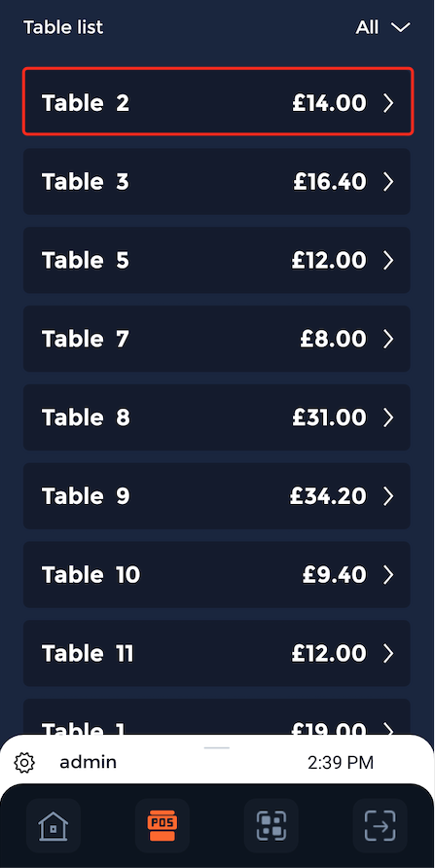435x868 pixels.
Task: Open the QR code scanner icon
Action: 272,825
